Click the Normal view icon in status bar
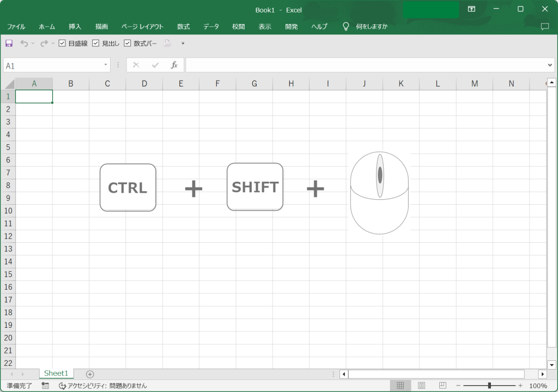This screenshot has width=558, height=392. coord(401,385)
